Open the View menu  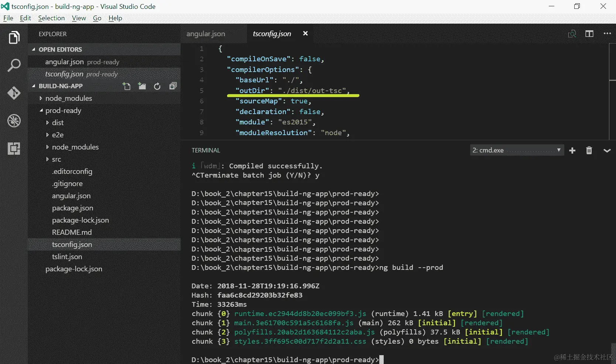coord(79,18)
